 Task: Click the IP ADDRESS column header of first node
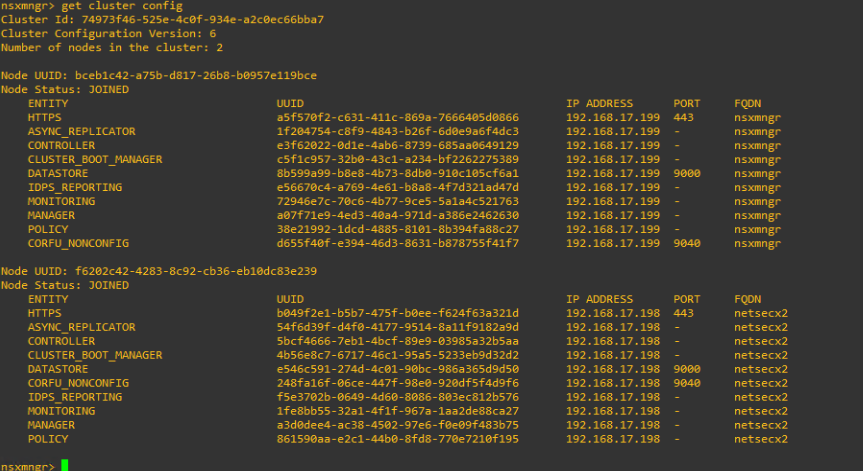point(599,103)
